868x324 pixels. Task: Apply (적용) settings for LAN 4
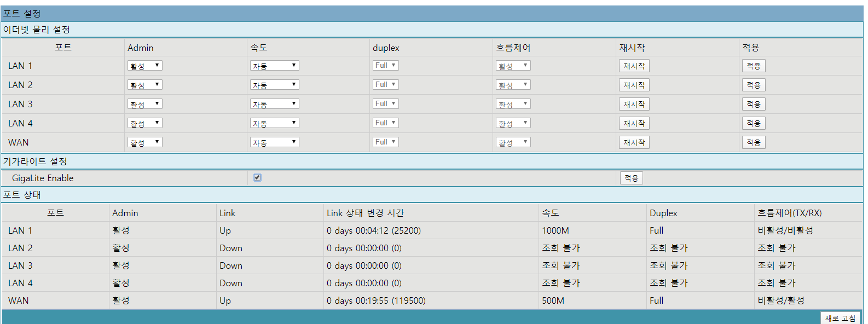(754, 123)
